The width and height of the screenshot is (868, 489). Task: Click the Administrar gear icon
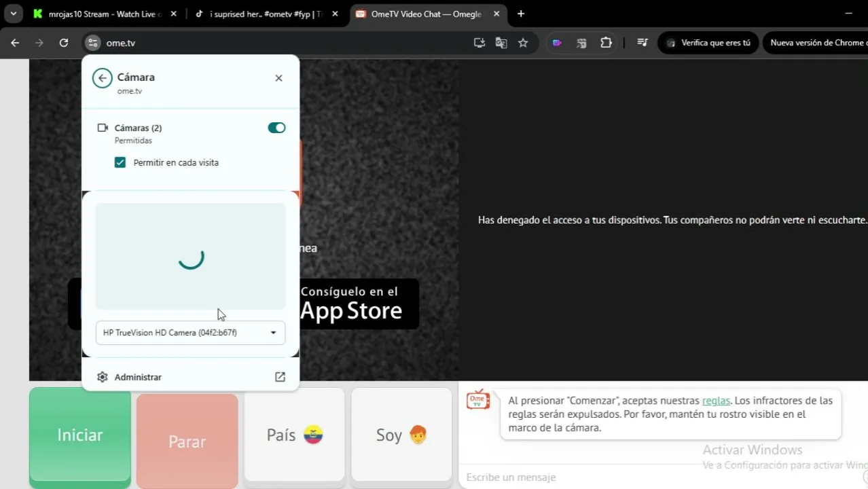102,377
